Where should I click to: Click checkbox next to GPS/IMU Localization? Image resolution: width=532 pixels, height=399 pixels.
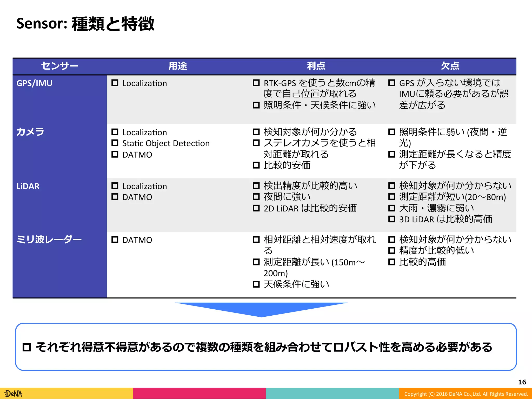tap(115, 83)
